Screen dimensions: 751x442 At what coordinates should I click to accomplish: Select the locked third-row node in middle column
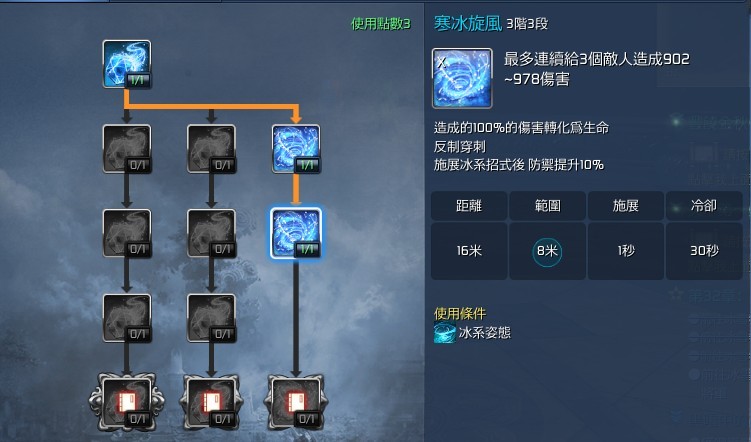tap(211, 233)
